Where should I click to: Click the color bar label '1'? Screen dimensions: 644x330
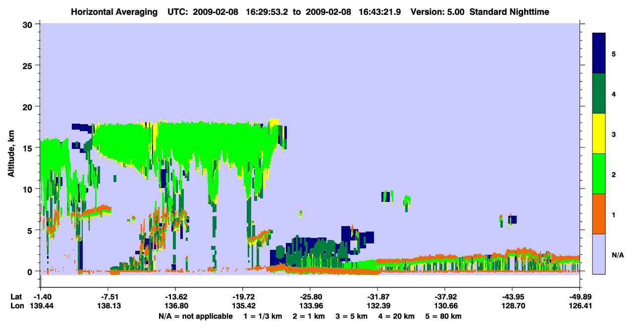click(614, 214)
